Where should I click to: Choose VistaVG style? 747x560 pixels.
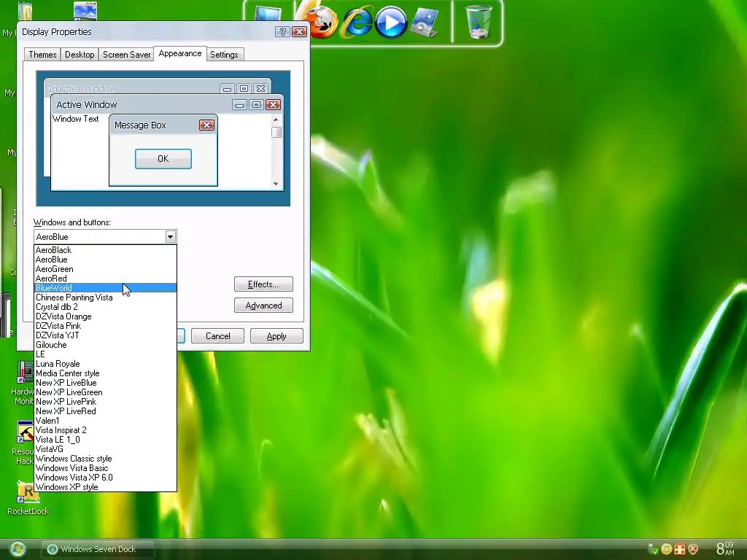pos(105,449)
